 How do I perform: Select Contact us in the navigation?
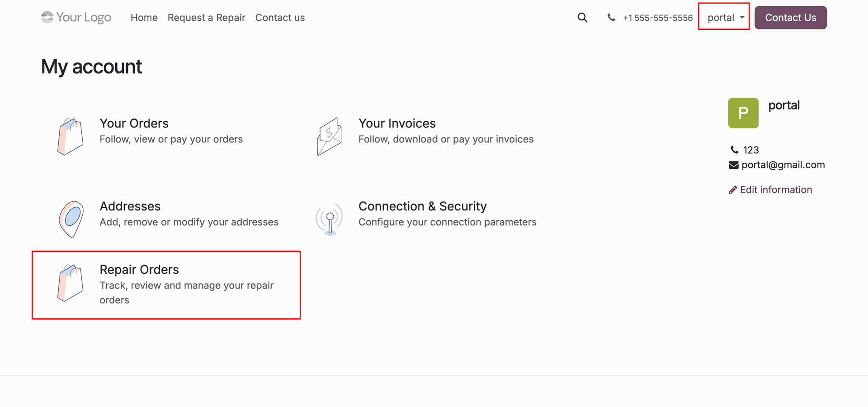tap(280, 18)
